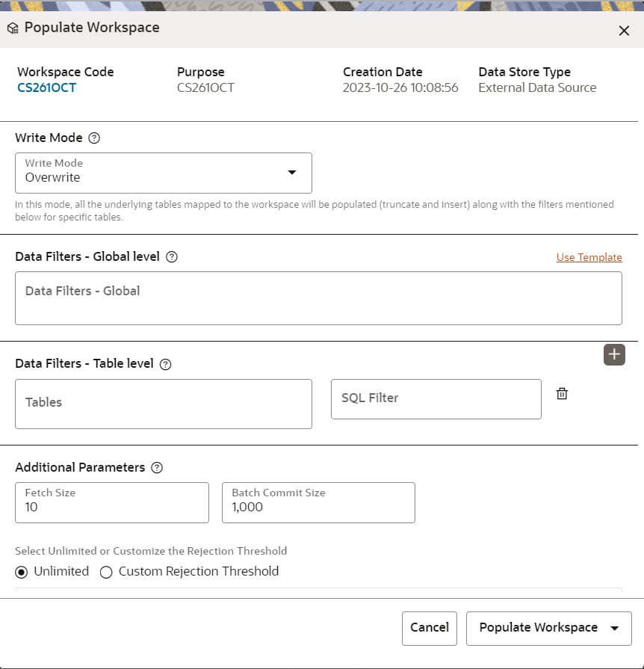Image resolution: width=644 pixels, height=669 pixels.
Task: Open the Additional Parameters help tooltip
Action: 157,467
